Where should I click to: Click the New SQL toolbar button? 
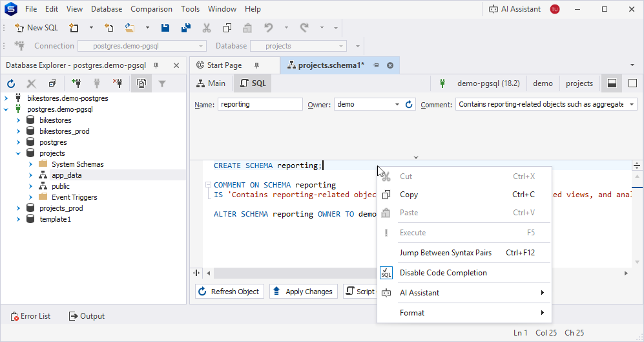(36, 28)
